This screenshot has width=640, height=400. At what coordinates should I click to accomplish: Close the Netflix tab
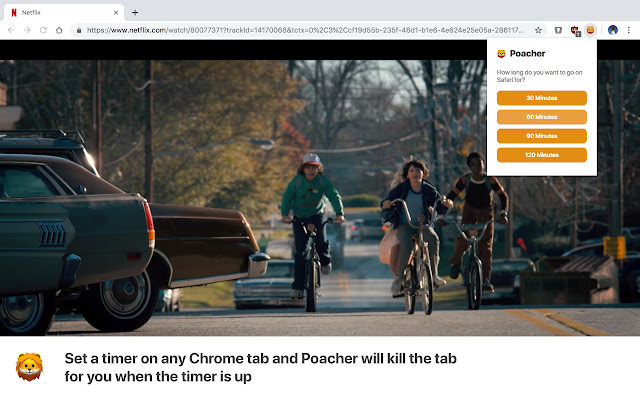(116, 13)
